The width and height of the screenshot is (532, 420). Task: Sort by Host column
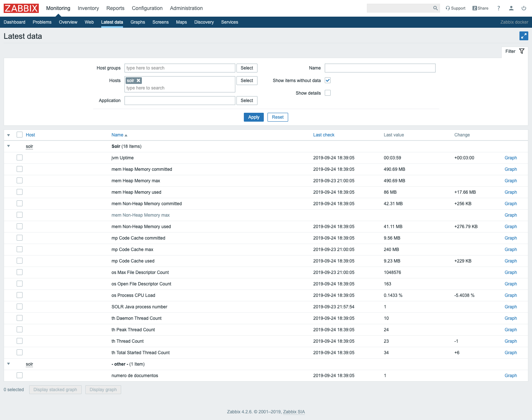coord(30,135)
